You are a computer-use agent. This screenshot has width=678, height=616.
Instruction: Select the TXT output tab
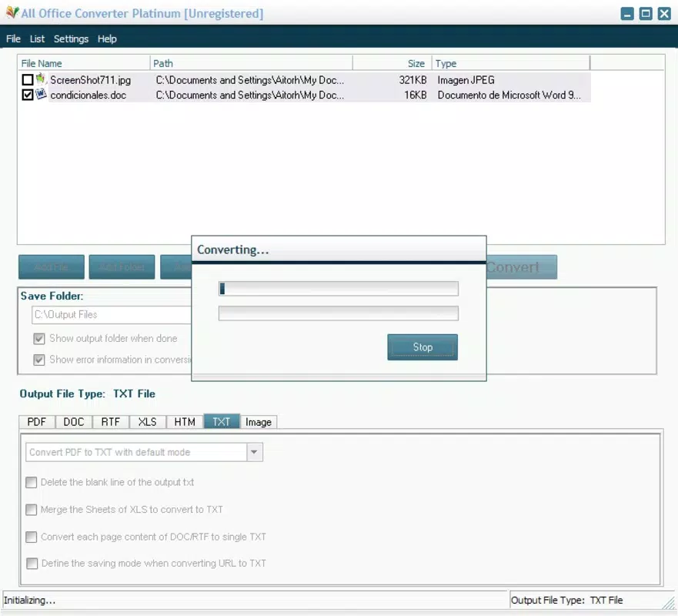tap(222, 422)
